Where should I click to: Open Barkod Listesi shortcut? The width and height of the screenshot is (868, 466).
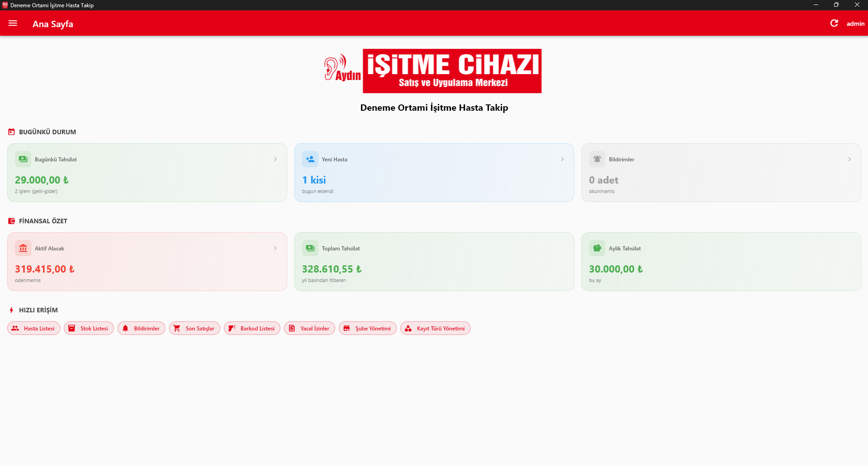click(252, 329)
